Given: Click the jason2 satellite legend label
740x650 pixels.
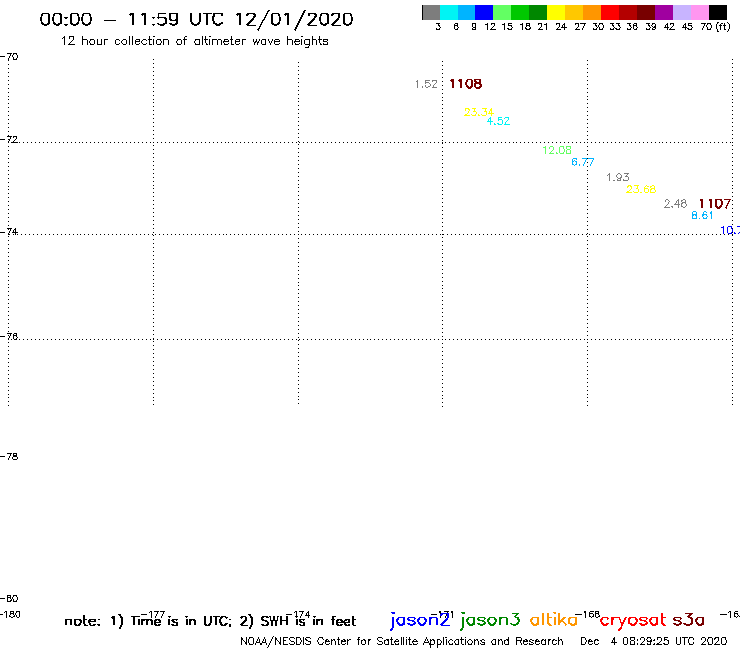Looking at the screenshot, I should click(x=420, y=620).
